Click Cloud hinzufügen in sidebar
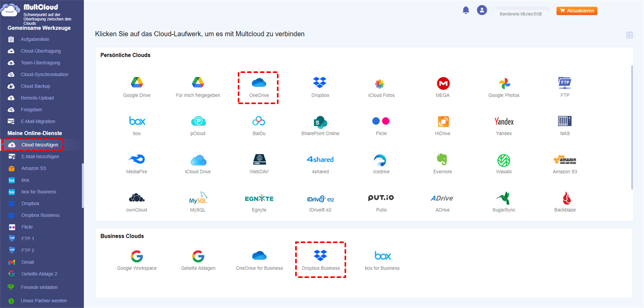Screen dimensions: 644x308 [x=40, y=145]
